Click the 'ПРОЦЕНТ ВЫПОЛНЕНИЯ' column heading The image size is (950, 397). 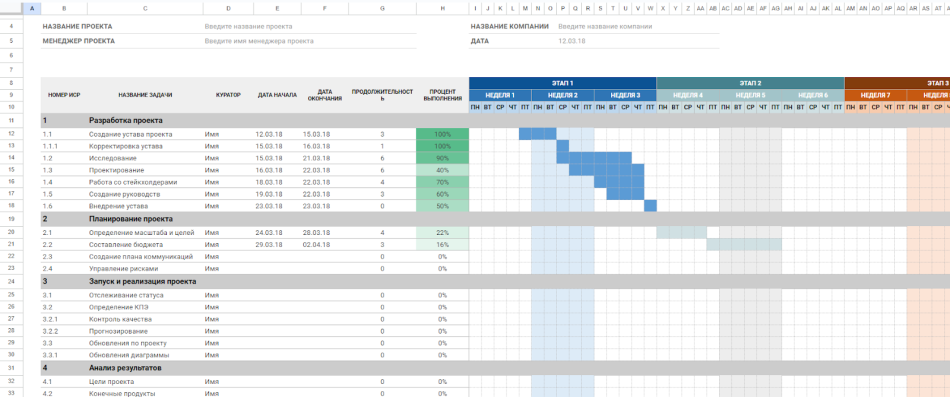point(443,95)
